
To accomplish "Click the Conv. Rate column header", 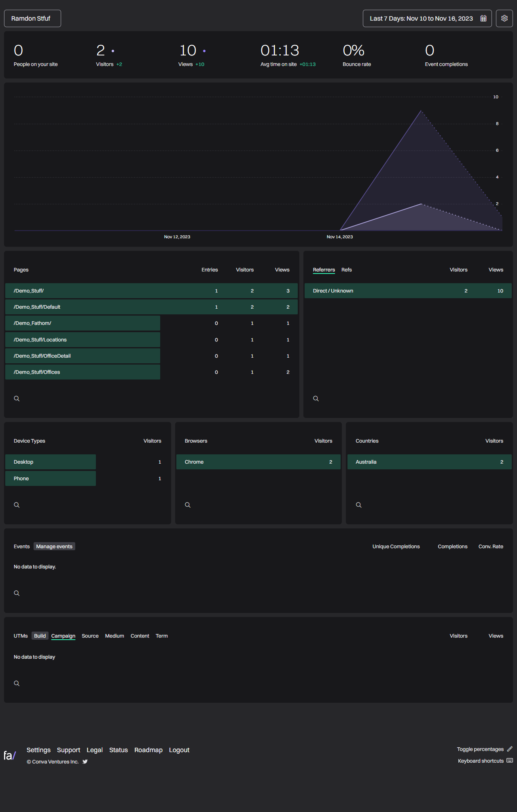I will pos(491,547).
